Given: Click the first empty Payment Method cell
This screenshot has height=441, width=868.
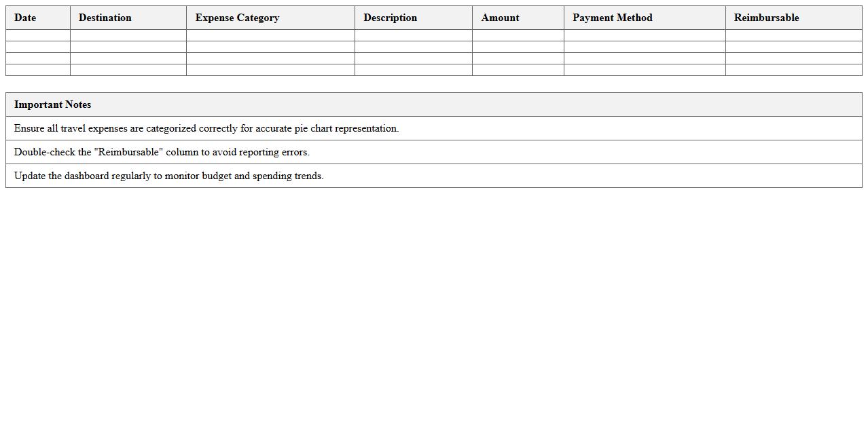Looking at the screenshot, I should click(645, 35).
